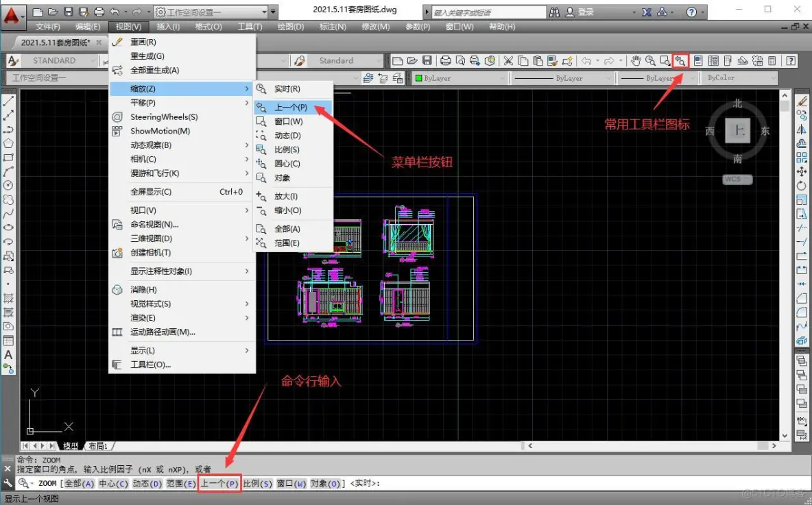
Task: Click Open folder icon in Quick Access toolbar
Action: click(x=53, y=12)
